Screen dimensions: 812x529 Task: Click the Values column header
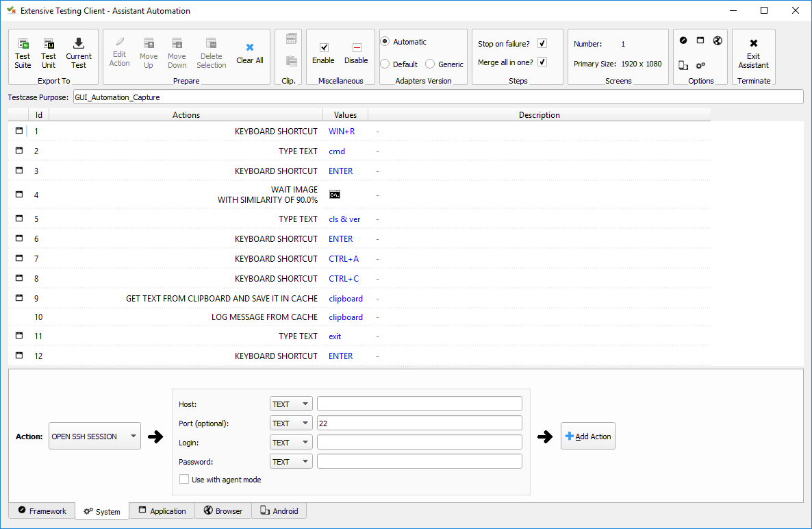pos(346,115)
